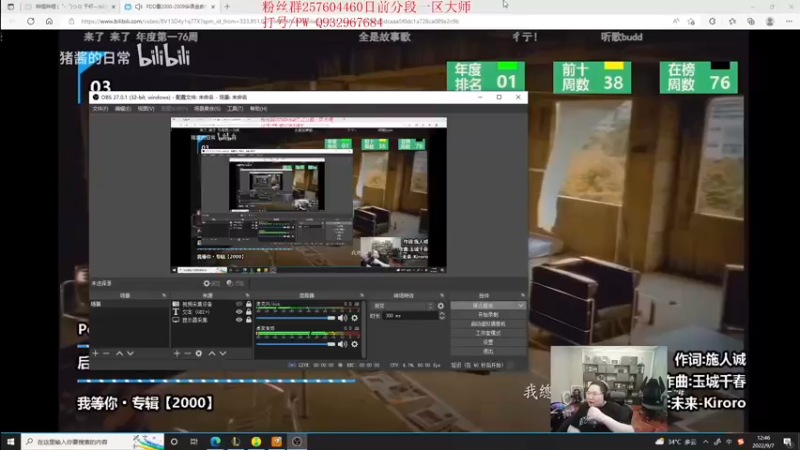Click Start Virtual Camera button
The image size is (800, 450).
click(x=488, y=324)
